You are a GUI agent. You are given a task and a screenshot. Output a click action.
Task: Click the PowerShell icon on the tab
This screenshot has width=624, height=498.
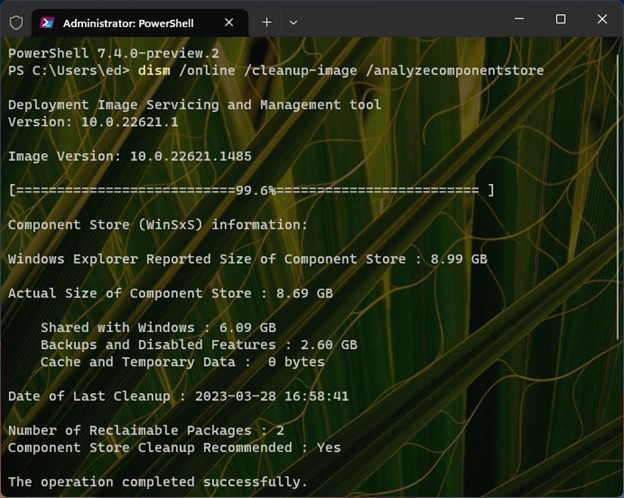pyautogui.click(x=47, y=22)
